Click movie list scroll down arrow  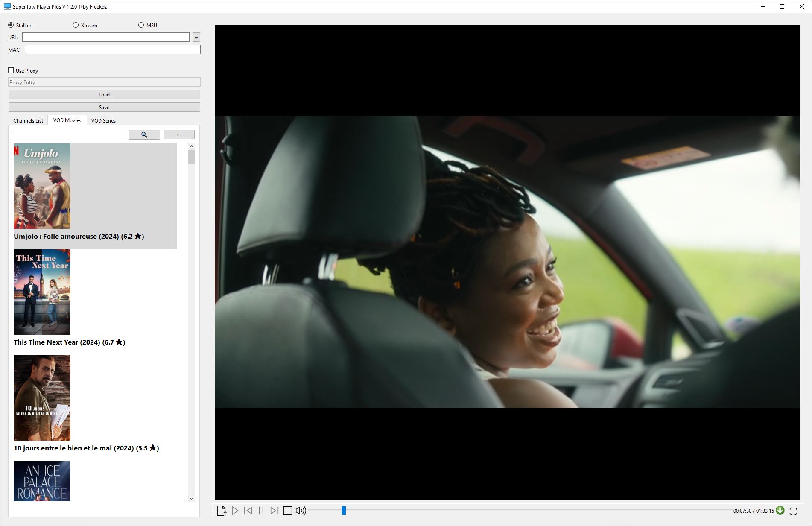191,498
